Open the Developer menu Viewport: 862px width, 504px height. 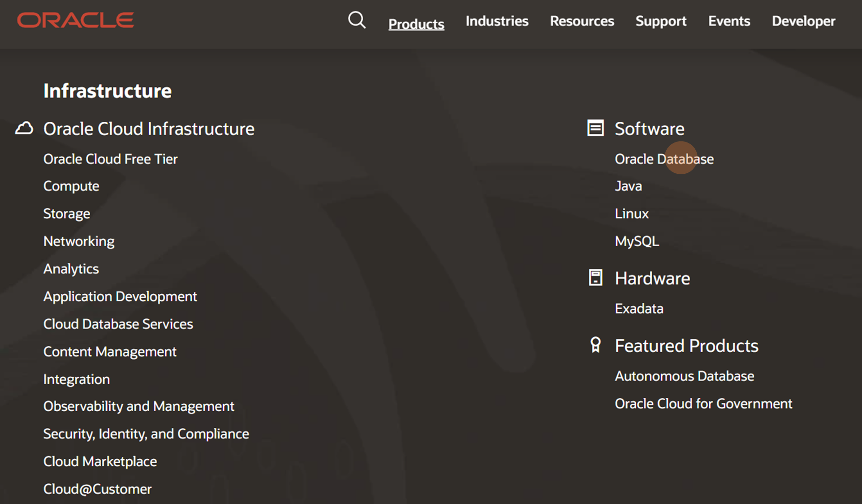click(x=803, y=21)
